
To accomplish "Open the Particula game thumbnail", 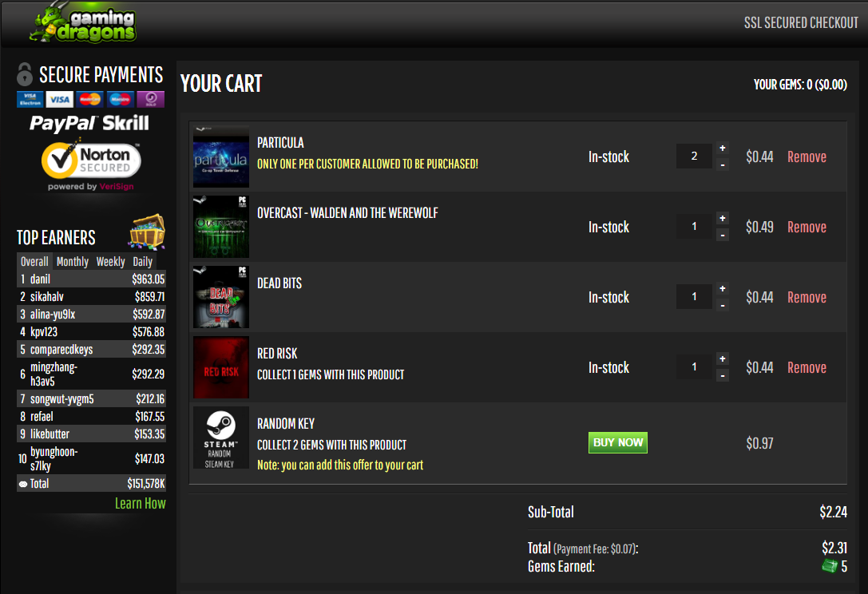I will click(x=221, y=156).
